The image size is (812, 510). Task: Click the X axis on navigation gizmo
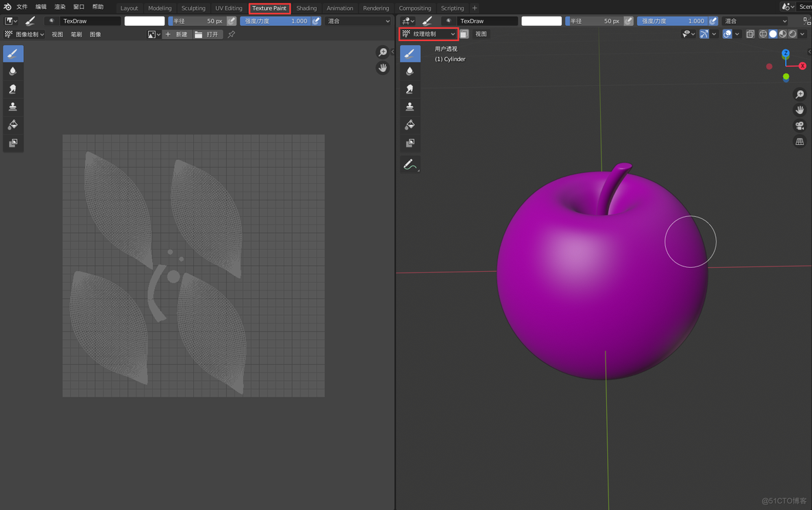(x=802, y=66)
